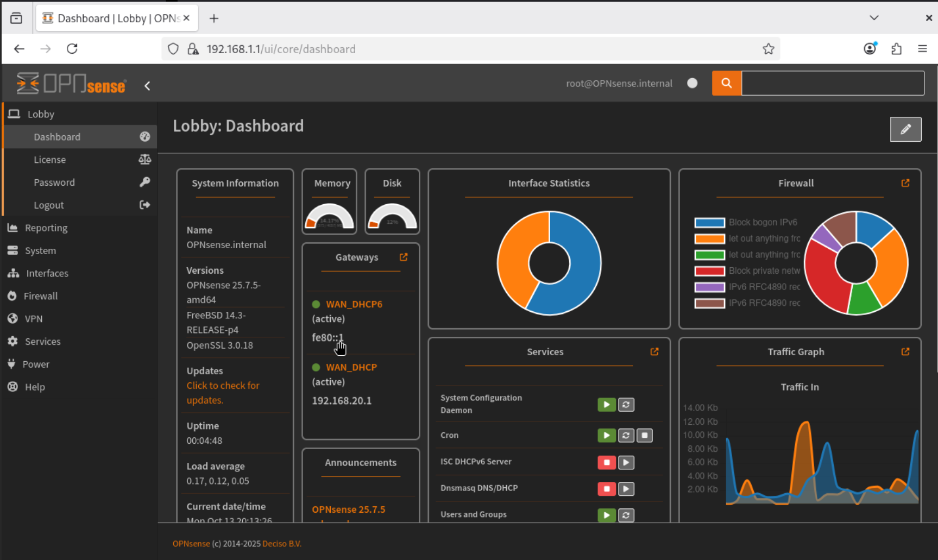The width and height of the screenshot is (938, 560).
Task: Select Password in the Lobby menu
Action: pos(54,183)
